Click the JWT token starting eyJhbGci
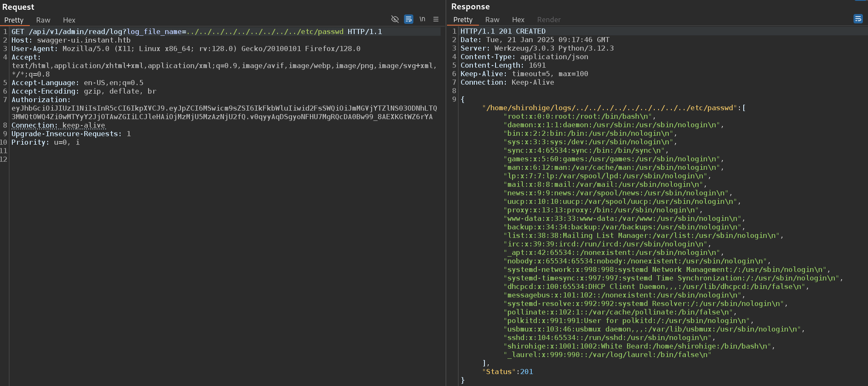The width and height of the screenshot is (868, 386). point(224,112)
